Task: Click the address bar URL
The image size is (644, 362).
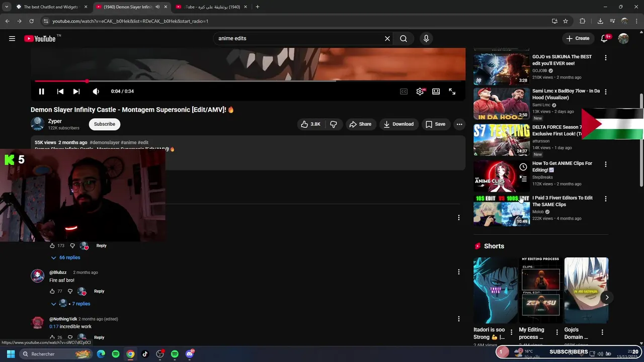Action: (x=130, y=21)
